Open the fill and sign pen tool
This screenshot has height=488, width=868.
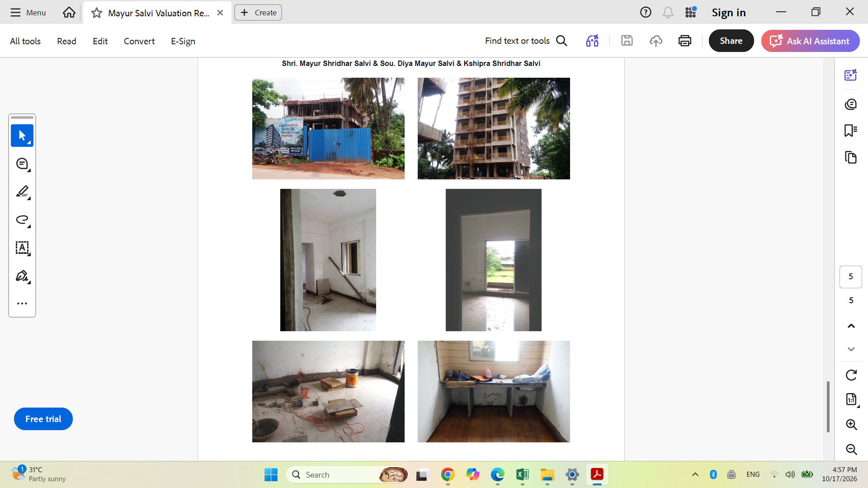(22, 276)
